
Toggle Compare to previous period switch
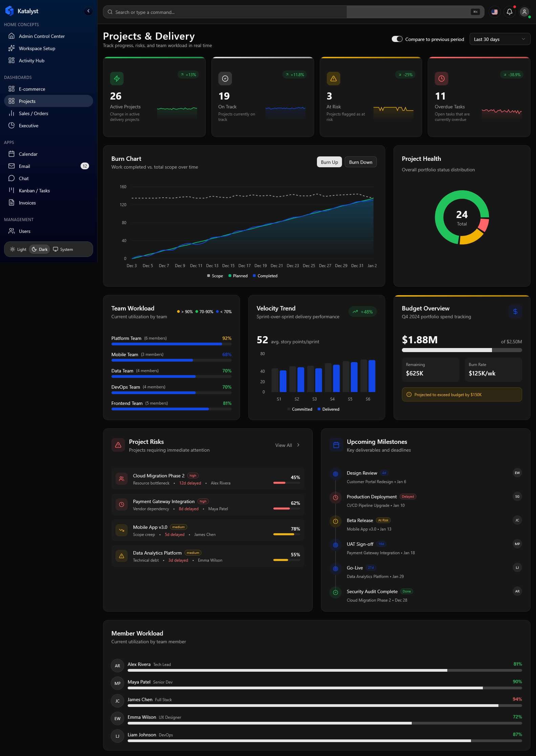397,39
